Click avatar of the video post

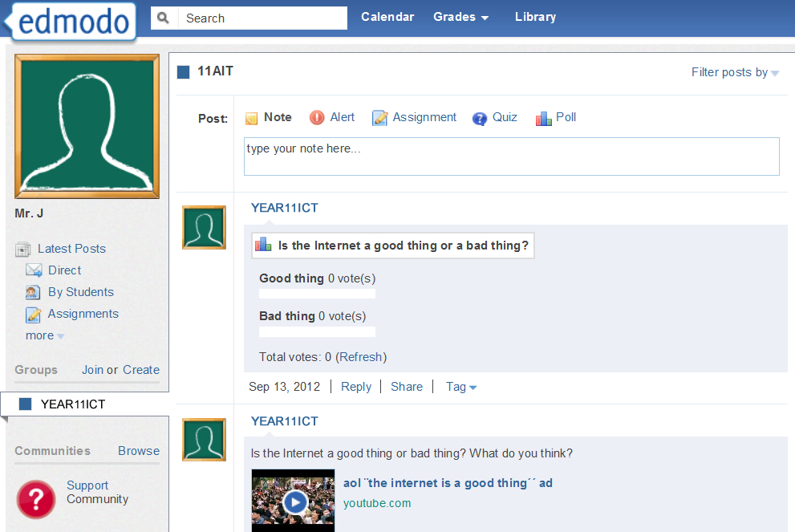204,440
